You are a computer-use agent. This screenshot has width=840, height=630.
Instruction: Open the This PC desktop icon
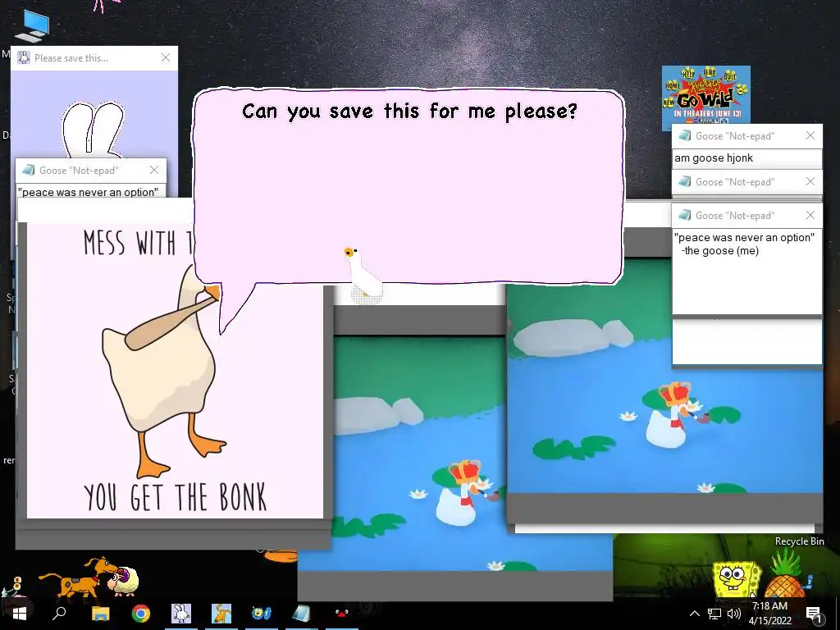coord(32,25)
